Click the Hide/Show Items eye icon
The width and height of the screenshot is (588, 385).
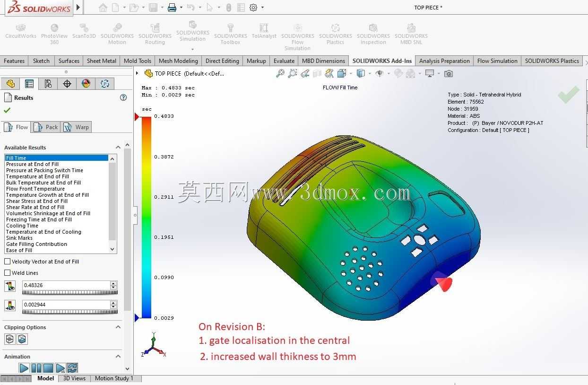(379, 73)
